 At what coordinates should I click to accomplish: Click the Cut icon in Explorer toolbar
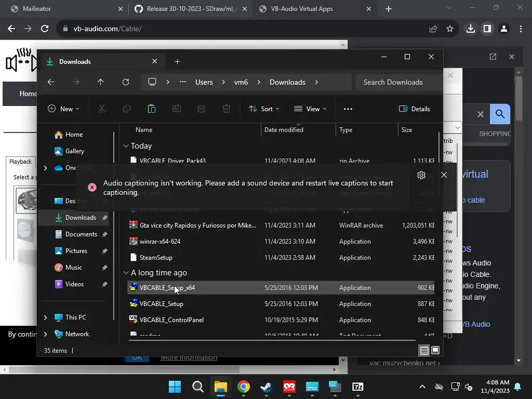click(101, 109)
